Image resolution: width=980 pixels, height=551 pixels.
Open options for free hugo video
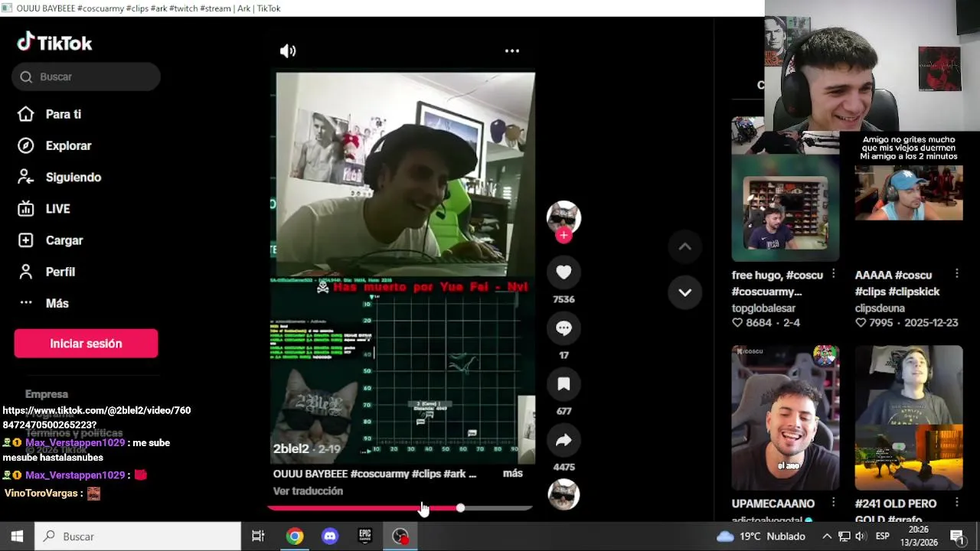(x=833, y=274)
